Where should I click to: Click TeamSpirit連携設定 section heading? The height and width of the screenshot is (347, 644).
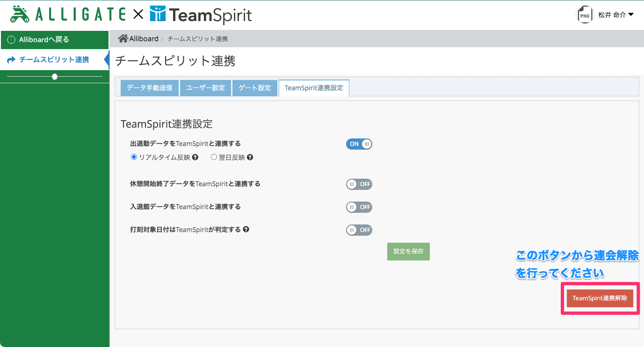pyautogui.click(x=166, y=124)
